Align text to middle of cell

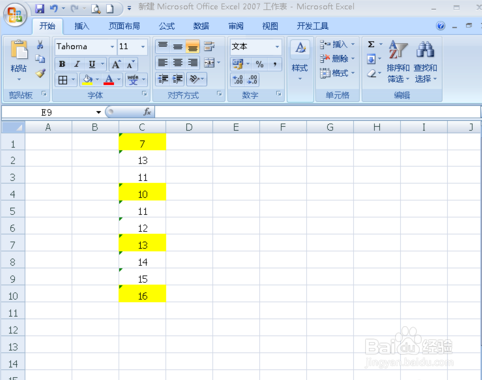pyautogui.click(x=178, y=46)
